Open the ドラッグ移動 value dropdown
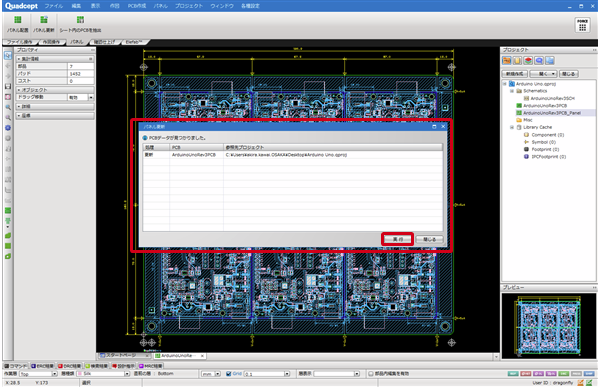This screenshot has width=600, height=387. (x=91, y=98)
